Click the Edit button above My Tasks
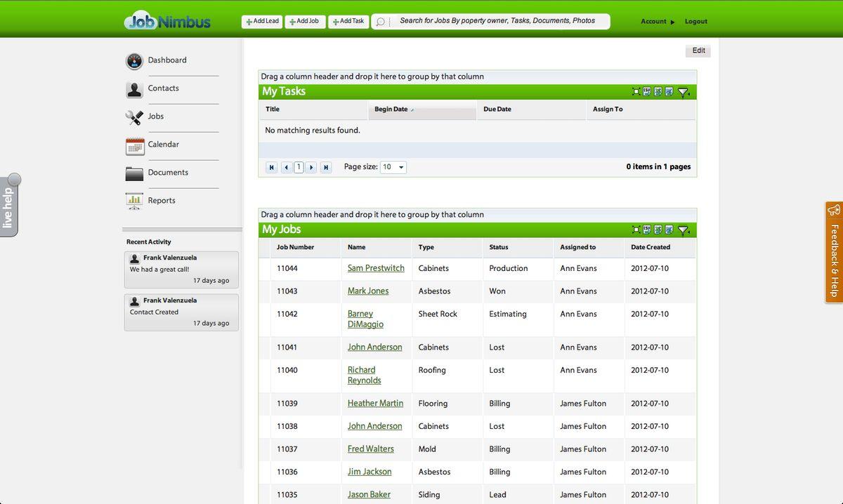The image size is (843, 504). pyautogui.click(x=698, y=51)
